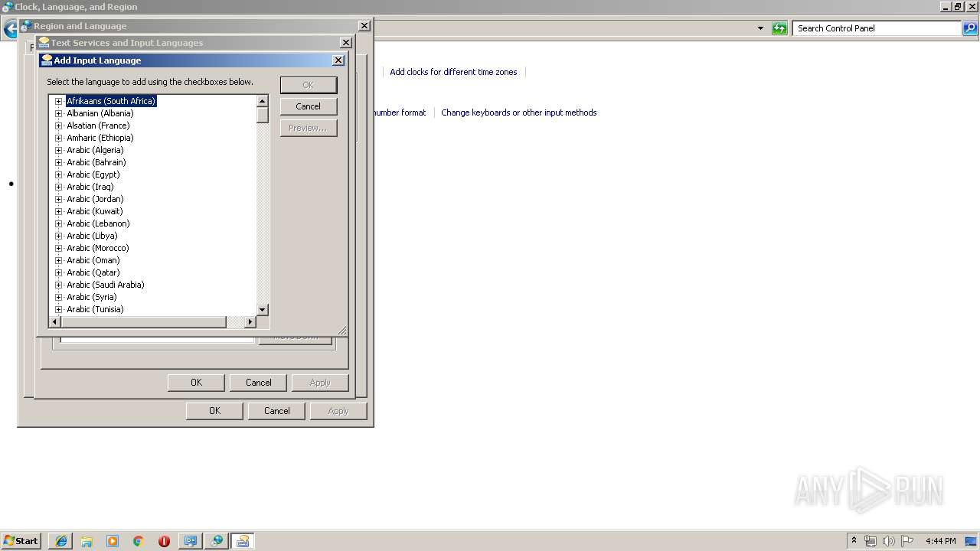Viewport: 980px width, 551px height.
Task: Expand Amharic (Ethiopia) tree node
Action: [x=58, y=138]
